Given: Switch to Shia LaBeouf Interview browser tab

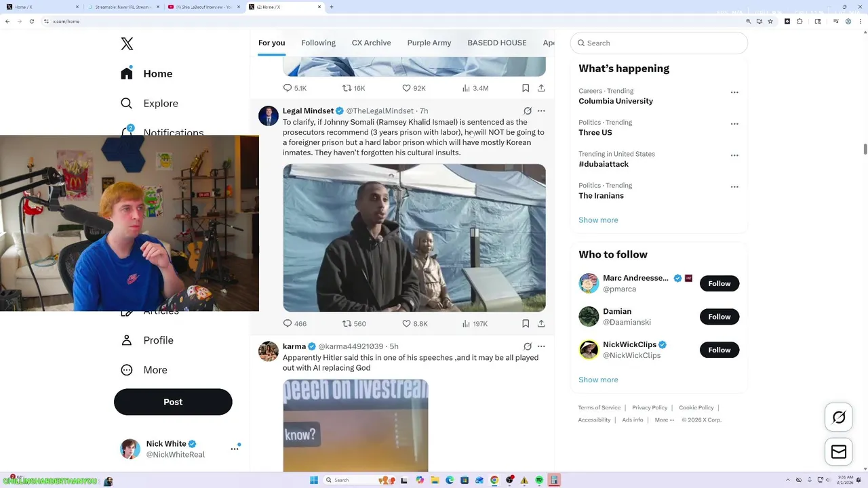Looking at the screenshot, I should (203, 7).
